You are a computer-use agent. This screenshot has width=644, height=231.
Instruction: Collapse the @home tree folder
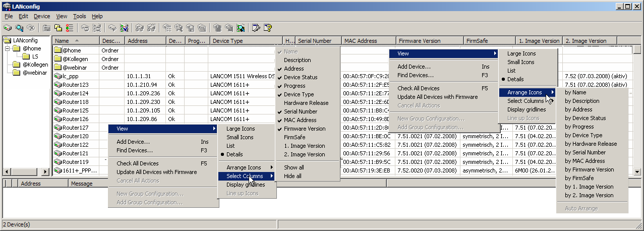pyautogui.click(x=7, y=49)
